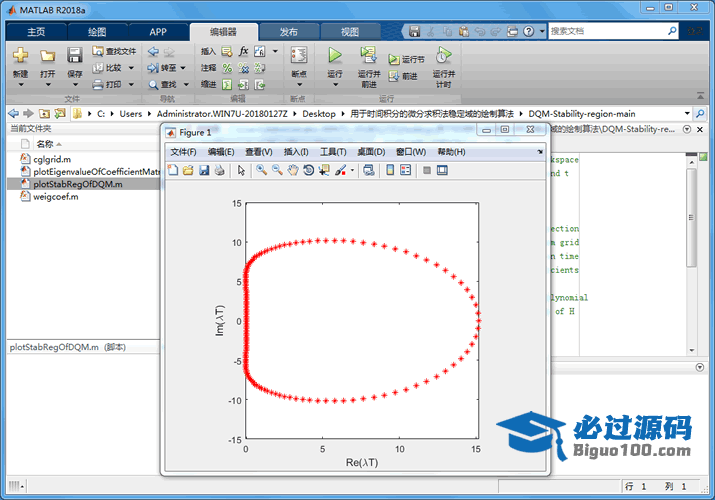Select the Zoom In tool in Figure 1
The width and height of the screenshot is (715, 500).
[261, 170]
